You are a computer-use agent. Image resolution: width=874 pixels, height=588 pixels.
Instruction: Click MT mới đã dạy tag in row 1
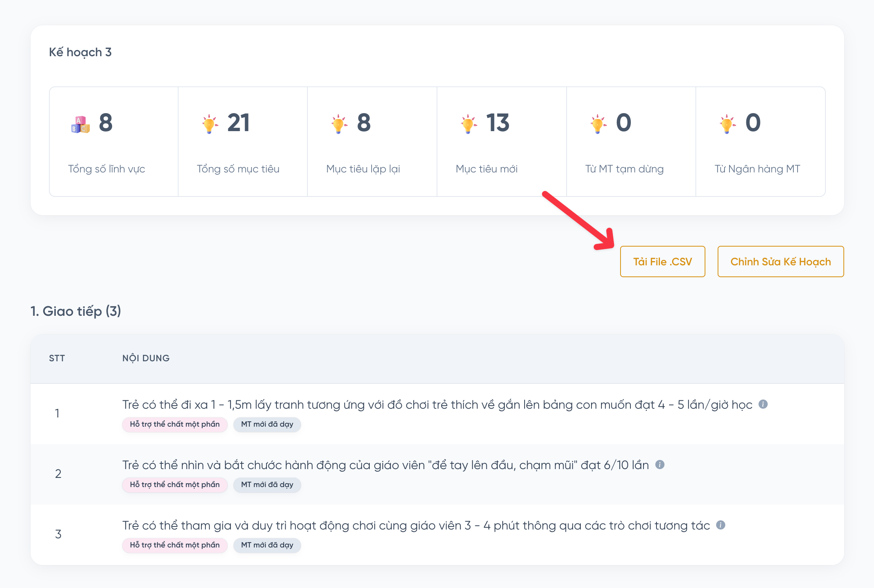click(x=267, y=424)
